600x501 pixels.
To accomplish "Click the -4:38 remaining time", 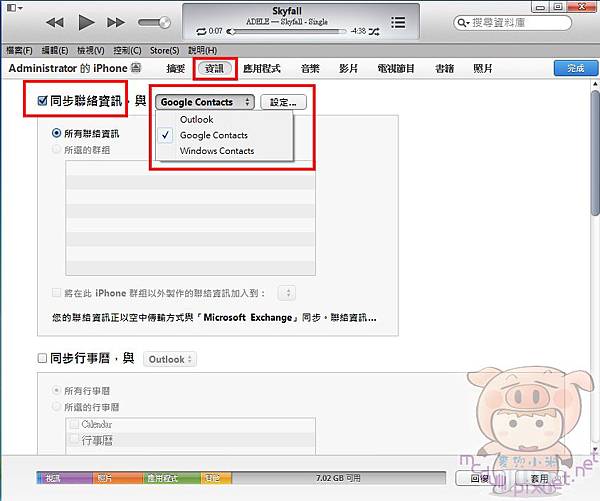I will coord(358,31).
